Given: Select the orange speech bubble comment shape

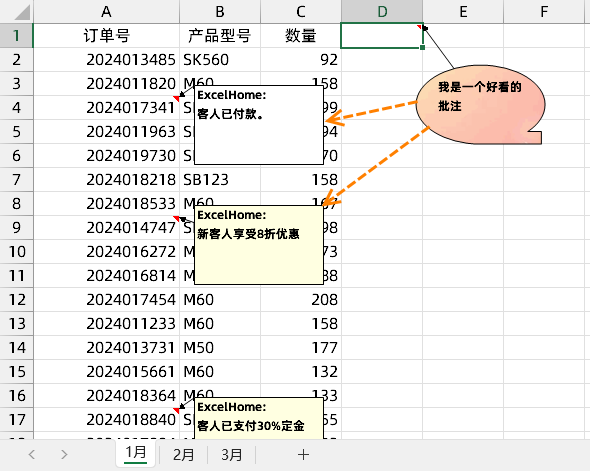Looking at the screenshot, I should click(481, 105).
